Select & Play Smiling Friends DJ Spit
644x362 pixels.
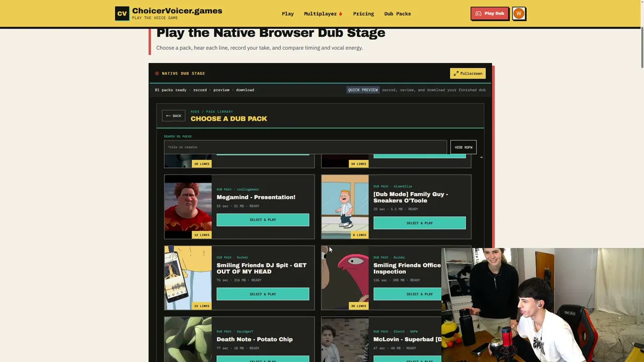pyautogui.click(x=263, y=294)
